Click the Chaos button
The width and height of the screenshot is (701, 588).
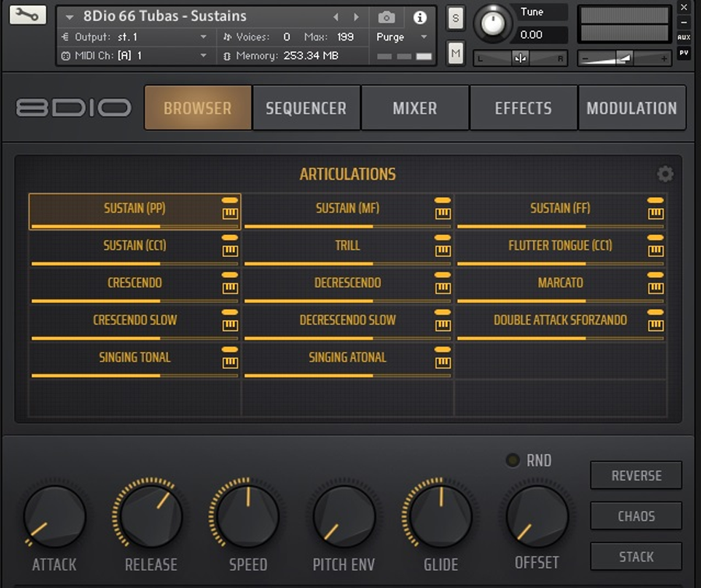[x=636, y=516]
